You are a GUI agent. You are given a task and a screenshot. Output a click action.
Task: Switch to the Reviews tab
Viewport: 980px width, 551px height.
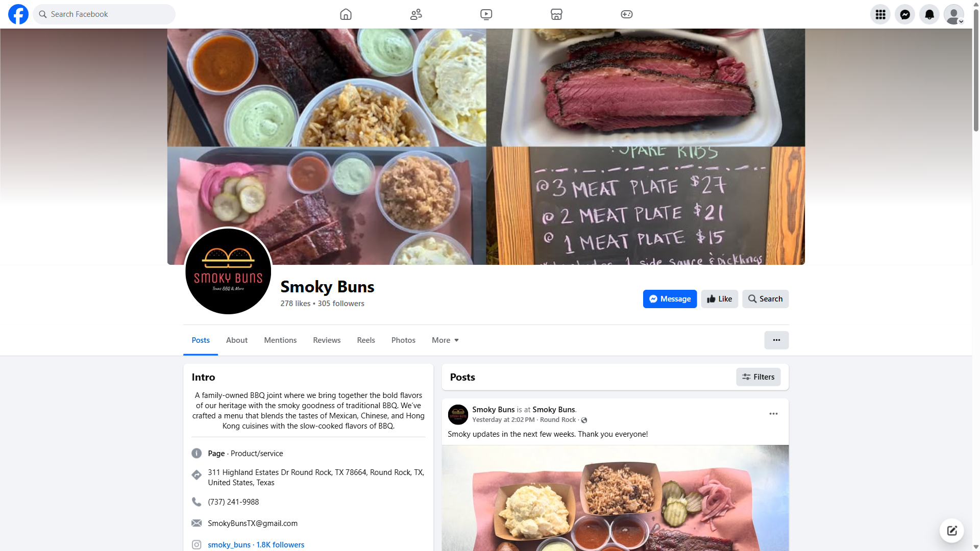click(x=327, y=340)
